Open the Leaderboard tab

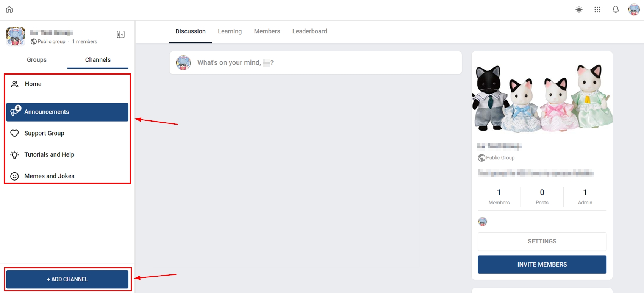pos(309,31)
